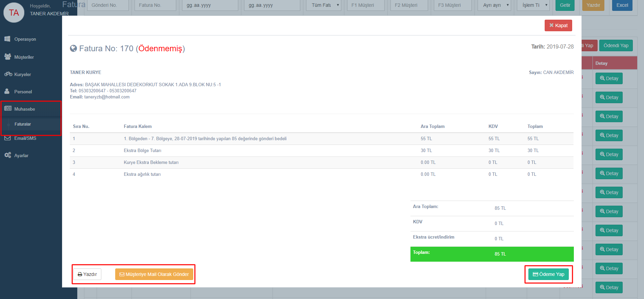The image size is (644, 299).
Task: Expand the Ayrı ayrı dropdown
Action: [494, 5]
